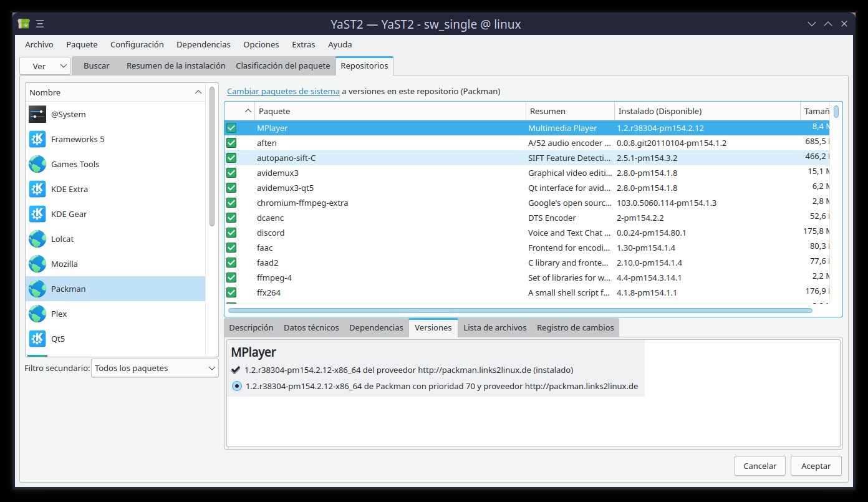
Task: Open the Dependencias menu
Action: point(203,45)
